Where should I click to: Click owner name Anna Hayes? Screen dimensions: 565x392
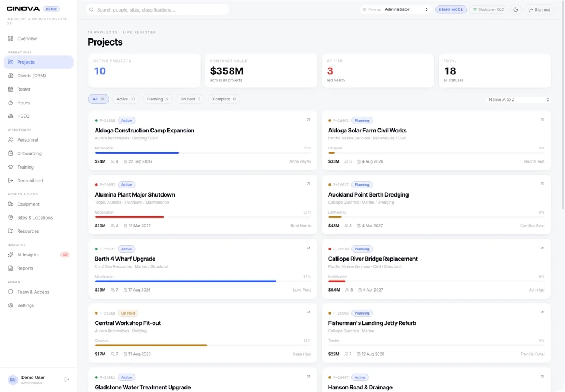pyautogui.click(x=300, y=161)
